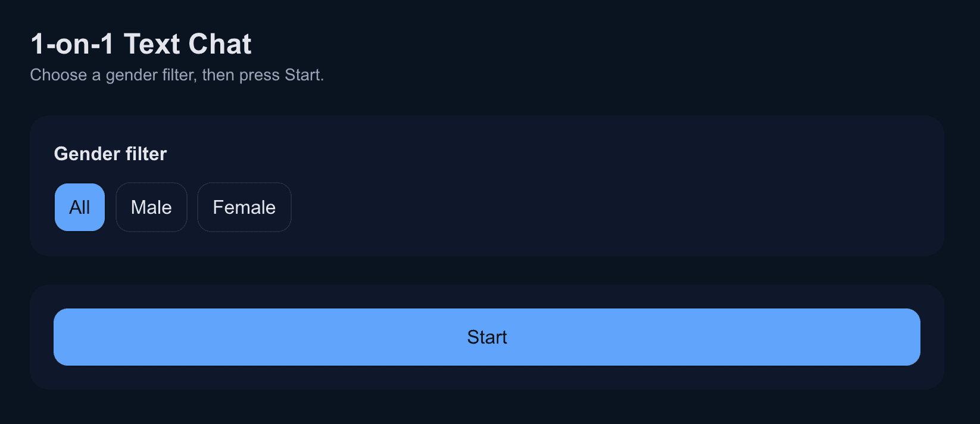Click the 1-on-1 Text Chat title
Viewport: 980px width, 424px height.
point(141,43)
